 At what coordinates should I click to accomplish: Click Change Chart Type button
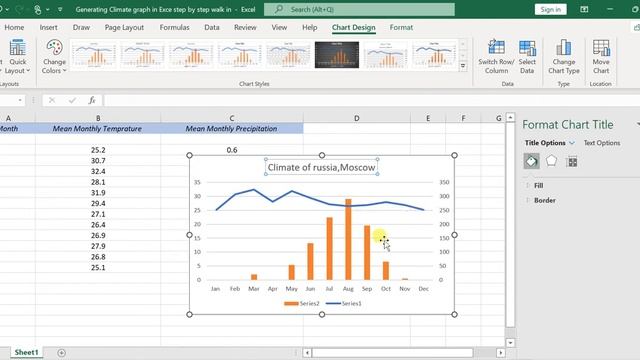pos(564,57)
